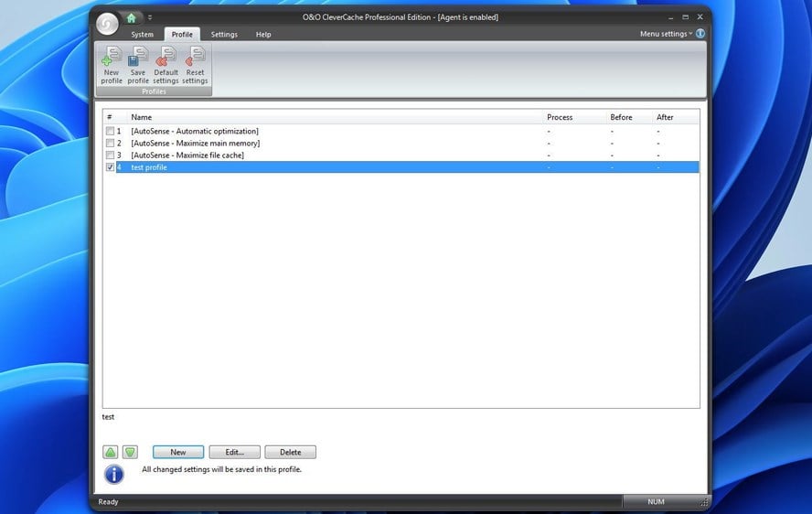Open the Menu settings dropdown
This screenshot has height=514, width=812.
pos(666,34)
